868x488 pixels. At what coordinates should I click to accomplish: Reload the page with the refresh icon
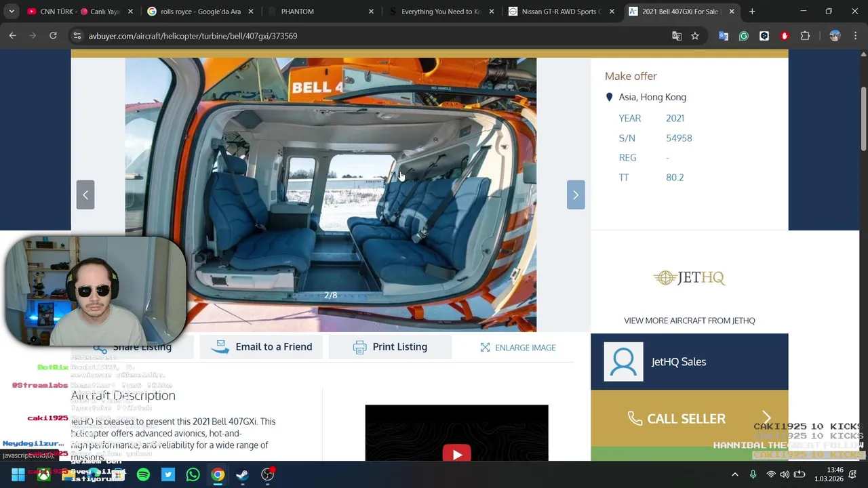[x=53, y=36]
